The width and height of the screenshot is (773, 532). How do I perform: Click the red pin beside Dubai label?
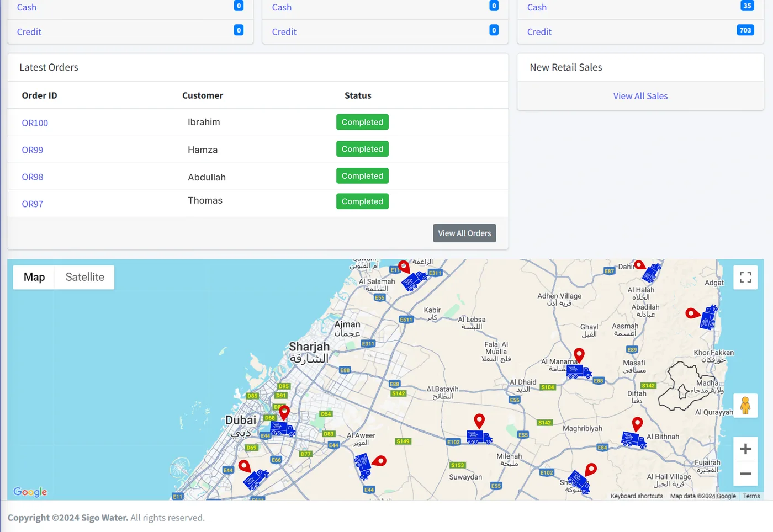pos(284,412)
